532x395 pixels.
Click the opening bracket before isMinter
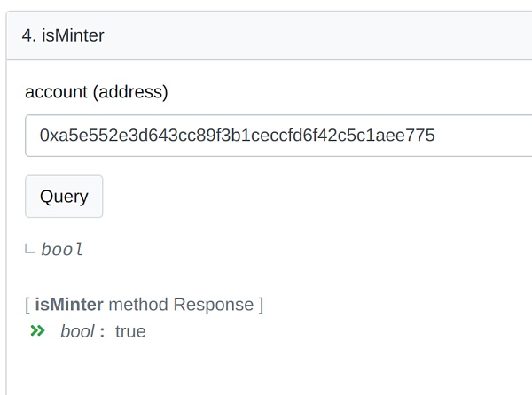click(x=27, y=305)
